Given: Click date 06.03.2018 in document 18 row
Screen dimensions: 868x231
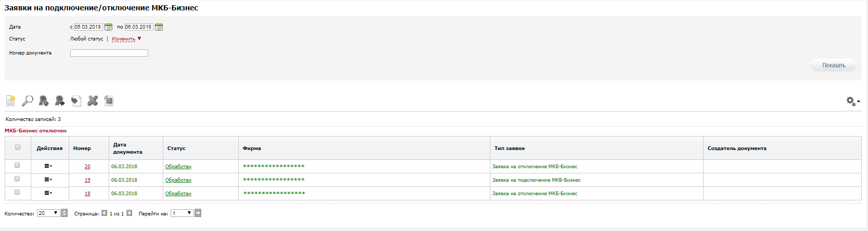Looking at the screenshot, I should tap(124, 194).
